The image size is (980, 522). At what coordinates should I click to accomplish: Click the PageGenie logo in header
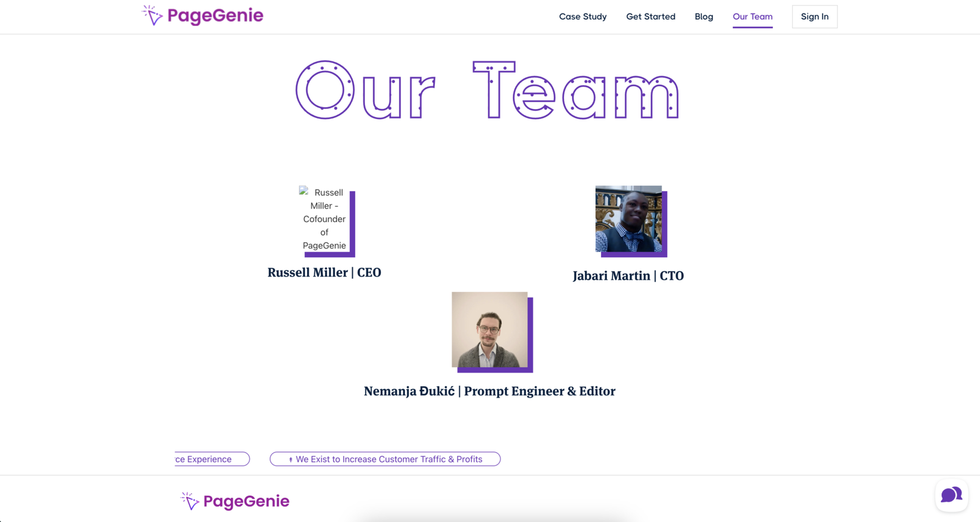[202, 15]
